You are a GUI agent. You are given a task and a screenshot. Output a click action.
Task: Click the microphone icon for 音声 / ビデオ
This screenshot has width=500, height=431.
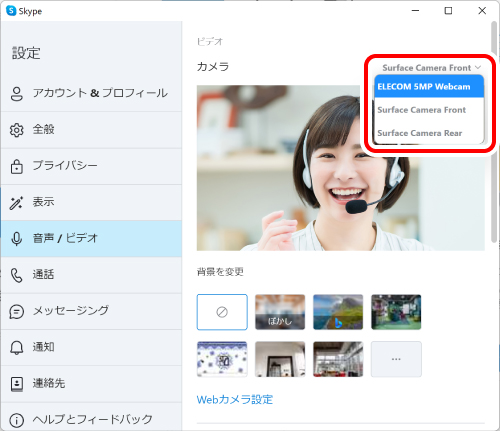16,239
